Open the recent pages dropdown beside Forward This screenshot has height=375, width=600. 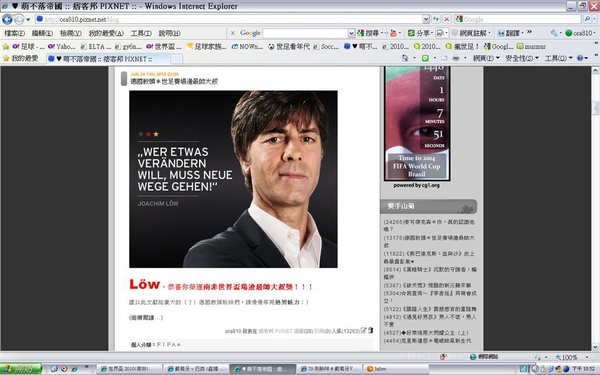pyautogui.click(x=28, y=20)
